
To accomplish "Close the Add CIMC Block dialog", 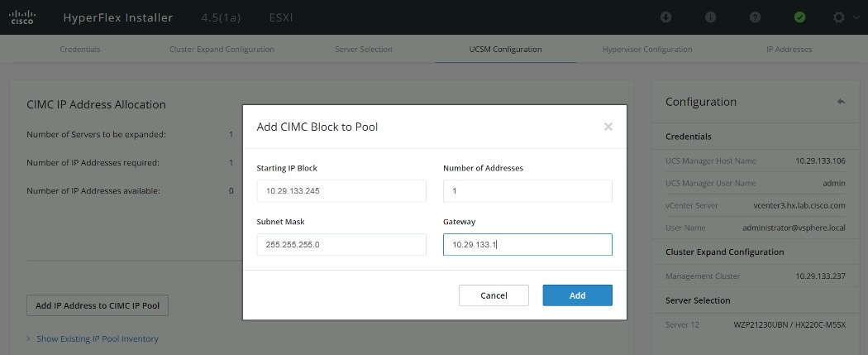I will pos(608,127).
